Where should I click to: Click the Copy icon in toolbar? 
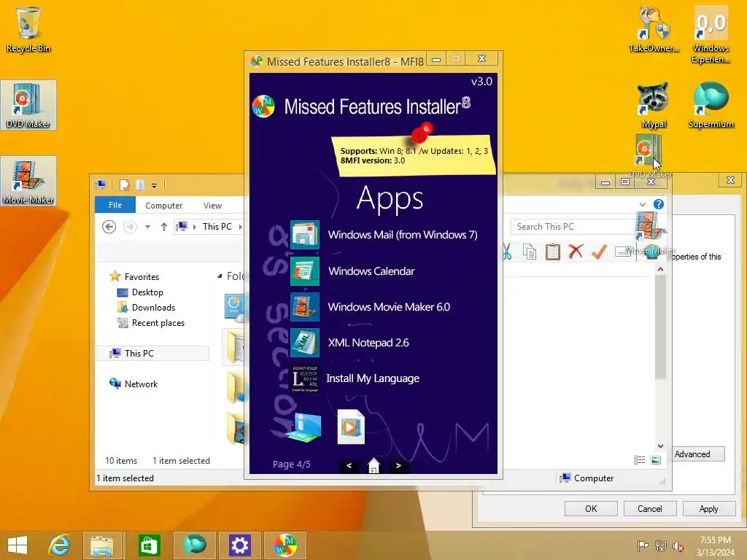(x=530, y=252)
